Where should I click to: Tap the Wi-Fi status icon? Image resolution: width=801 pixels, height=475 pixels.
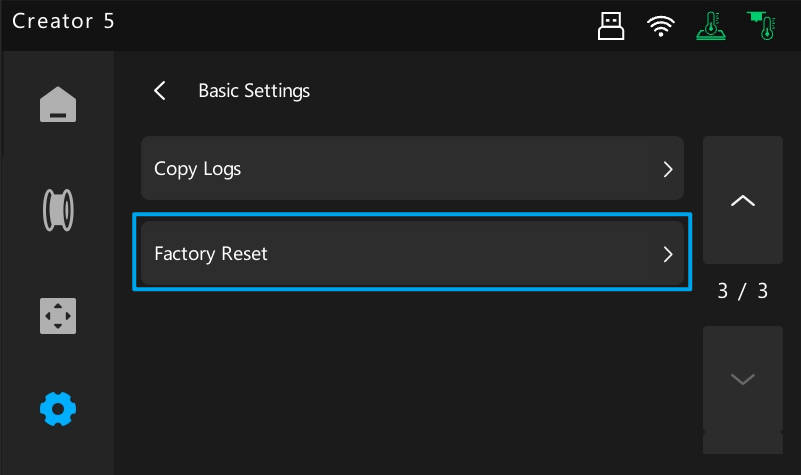[661, 26]
